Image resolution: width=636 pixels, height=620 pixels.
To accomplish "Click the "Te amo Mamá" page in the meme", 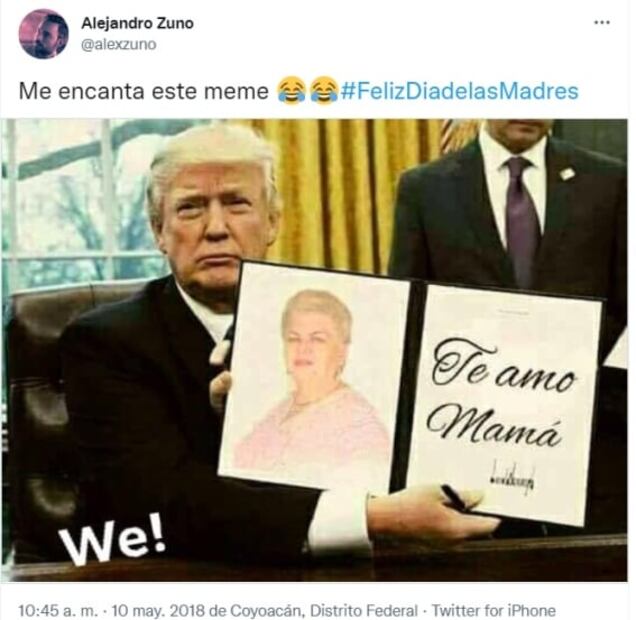I will (x=502, y=403).
